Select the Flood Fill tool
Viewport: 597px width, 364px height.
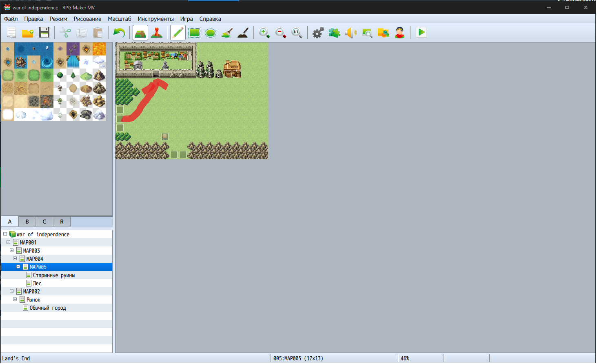click(x=227, y=33)
